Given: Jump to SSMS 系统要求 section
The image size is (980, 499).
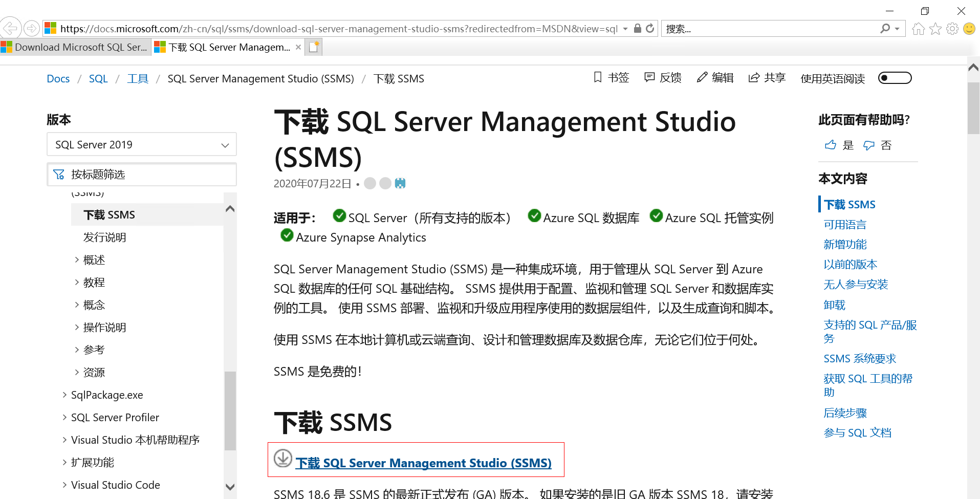Looking at the screenshot, I should pyautogui.click(x=860, y=359).
